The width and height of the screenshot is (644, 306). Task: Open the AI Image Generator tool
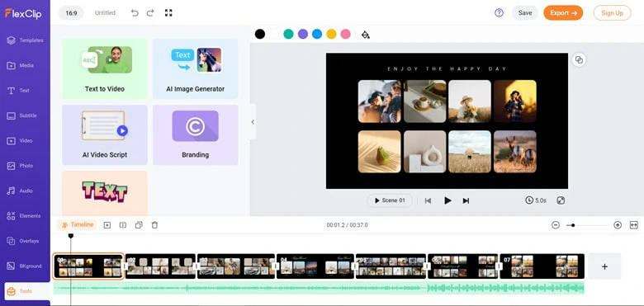coord(196,68)
